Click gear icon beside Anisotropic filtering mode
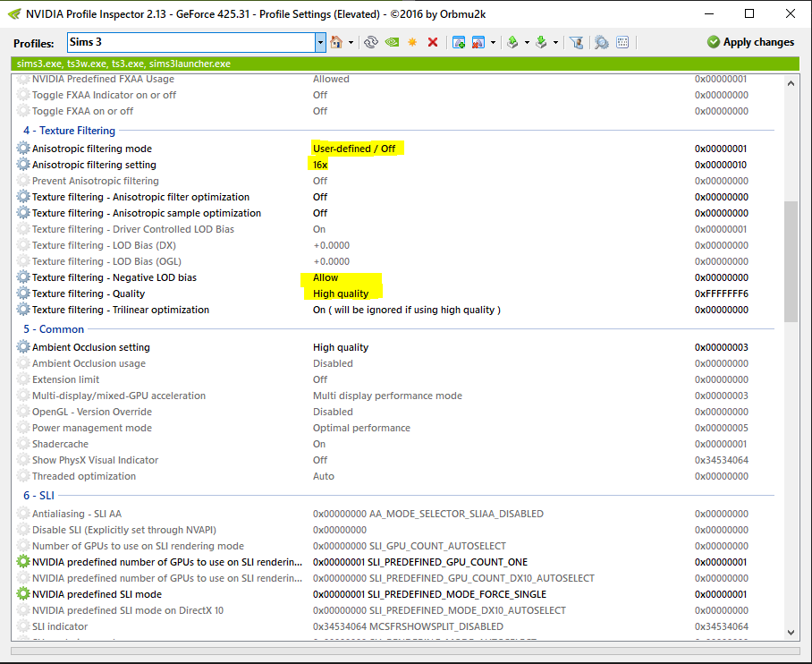The height and width of the screenshot is (664, 812). (x=23, y=149)
